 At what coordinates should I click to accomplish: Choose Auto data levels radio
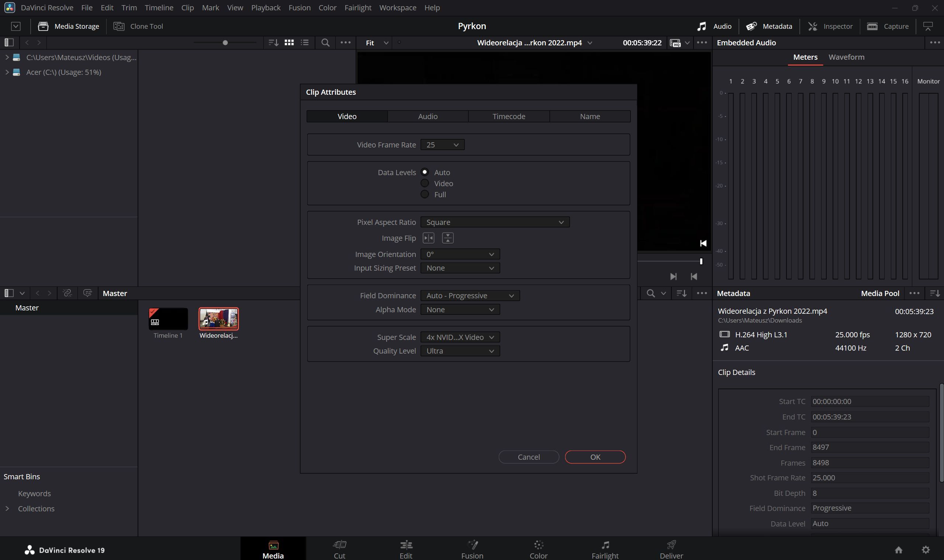425,172
